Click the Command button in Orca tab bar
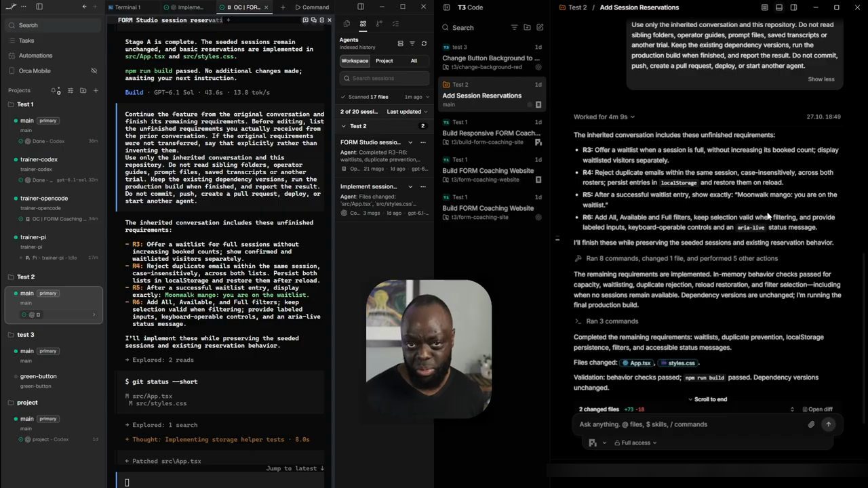 click(x=312, y=7)
